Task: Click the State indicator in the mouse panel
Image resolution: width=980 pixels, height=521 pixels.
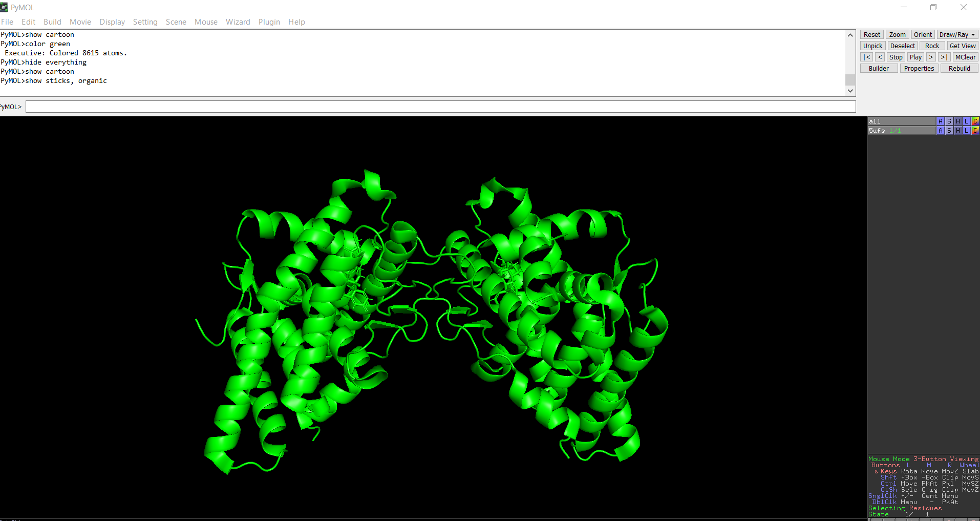Action: pyautogui.click(x=899, y=514)
